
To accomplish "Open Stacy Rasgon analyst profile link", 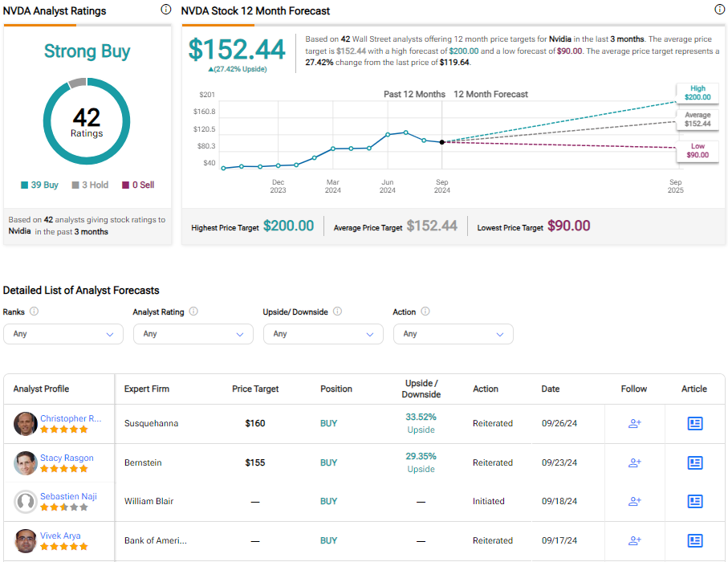I will pyautogui.click(x=67, y=458).
